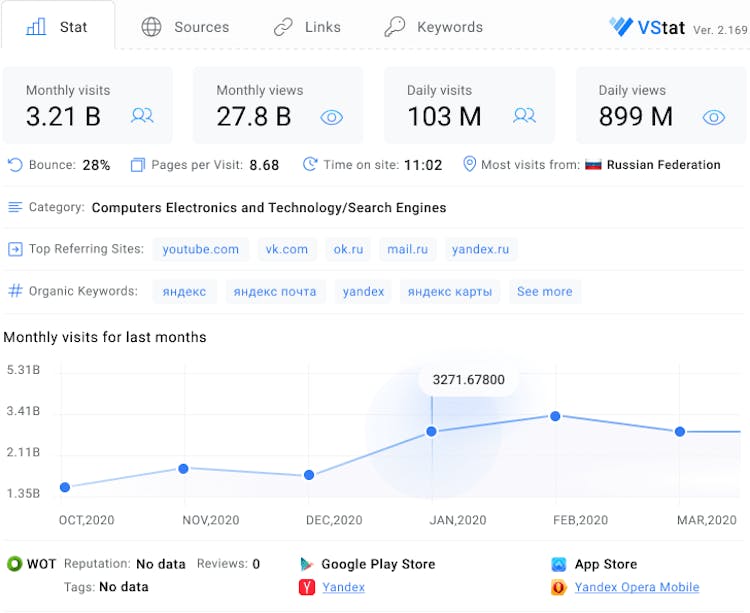The height and width of the screenshot is (613, 750).
Task: Select the NOV,2020 data point
Action: (x=183, y=469)
